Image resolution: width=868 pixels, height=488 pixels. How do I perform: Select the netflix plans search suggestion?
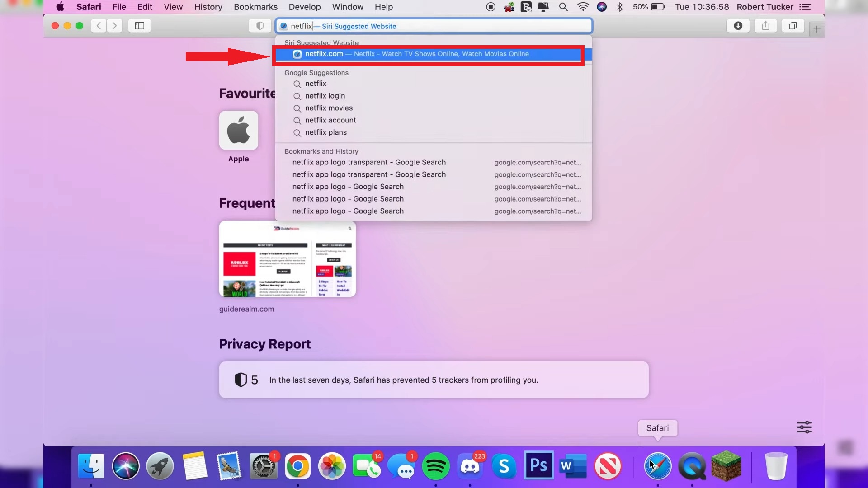click(x=325, y=132)
